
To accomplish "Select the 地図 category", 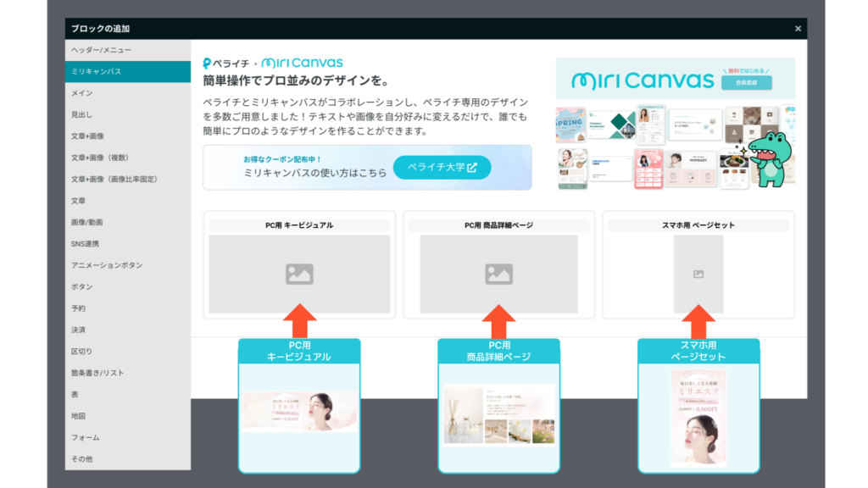I will (128, 417).
